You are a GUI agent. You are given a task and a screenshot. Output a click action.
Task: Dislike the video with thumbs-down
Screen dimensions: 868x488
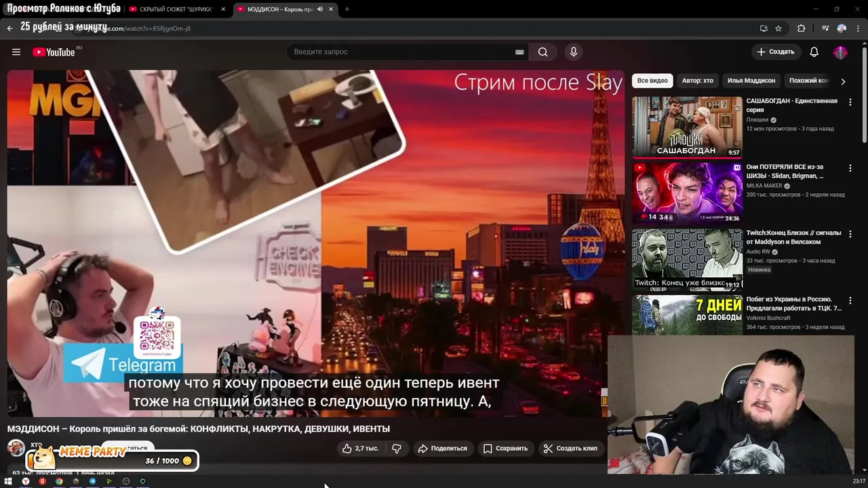397,449
